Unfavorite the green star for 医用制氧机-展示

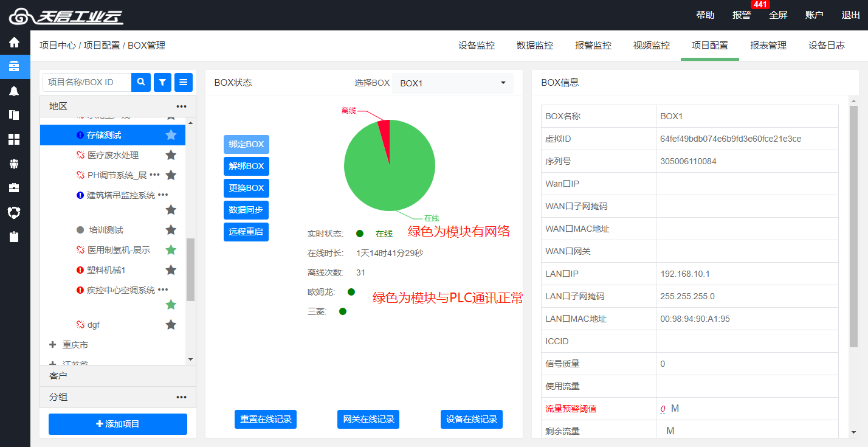[171, 250]
